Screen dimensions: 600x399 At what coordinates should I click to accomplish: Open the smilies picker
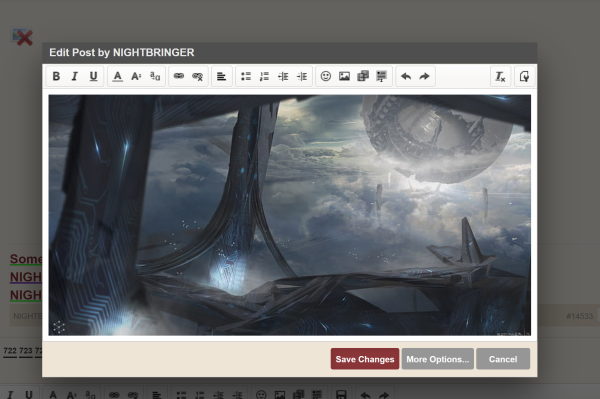(326, 77)
